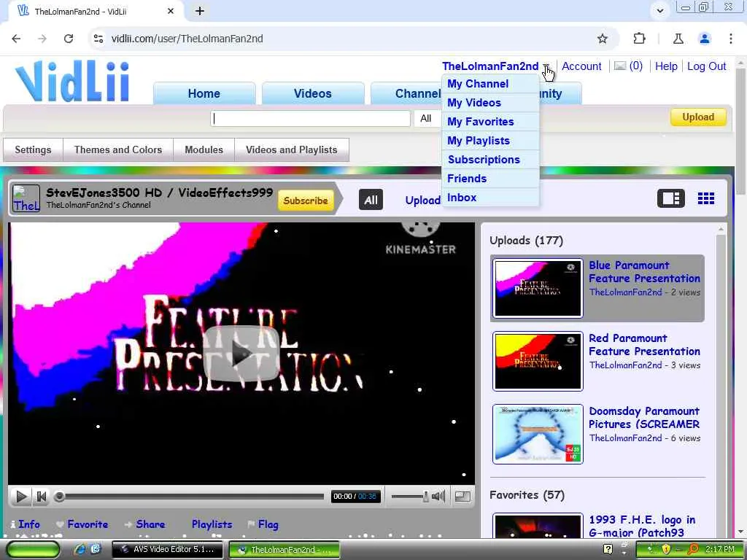Open the browser extensions puzzle icon
The height and width of the screenshot is (560, 747).
pyautogui.click(x=639, y=39)
